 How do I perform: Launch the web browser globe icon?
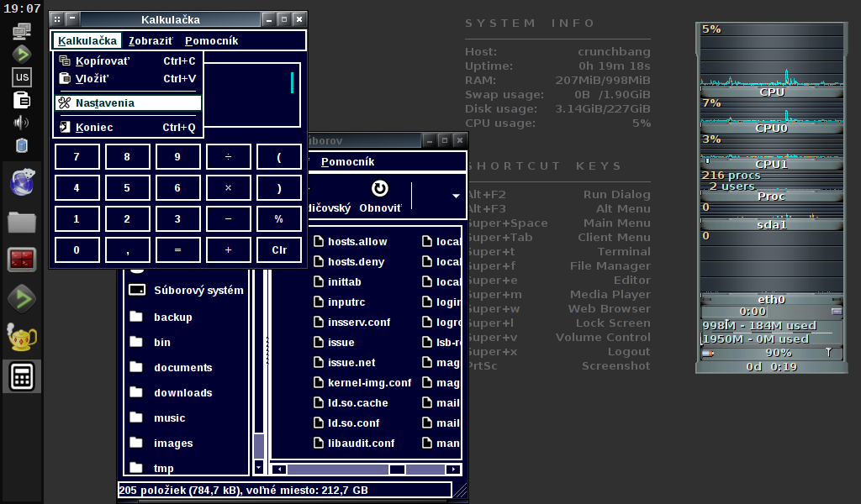click(22, 182)
